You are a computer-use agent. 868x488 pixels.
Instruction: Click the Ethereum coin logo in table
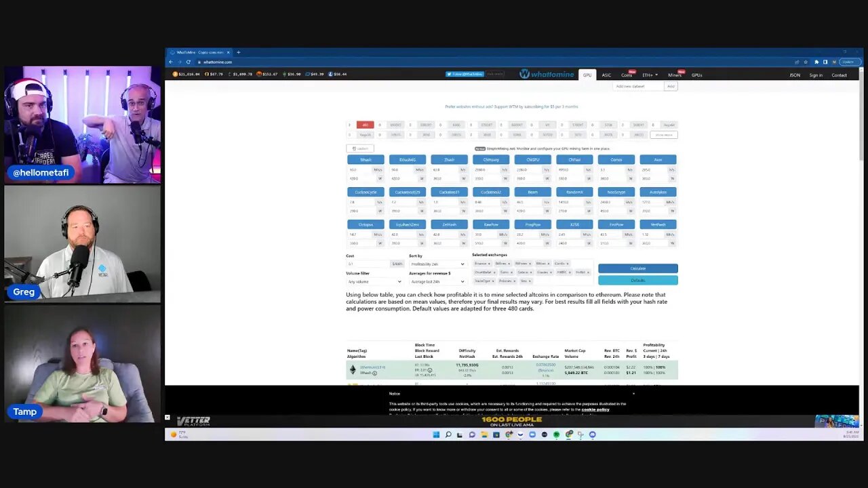353,369
